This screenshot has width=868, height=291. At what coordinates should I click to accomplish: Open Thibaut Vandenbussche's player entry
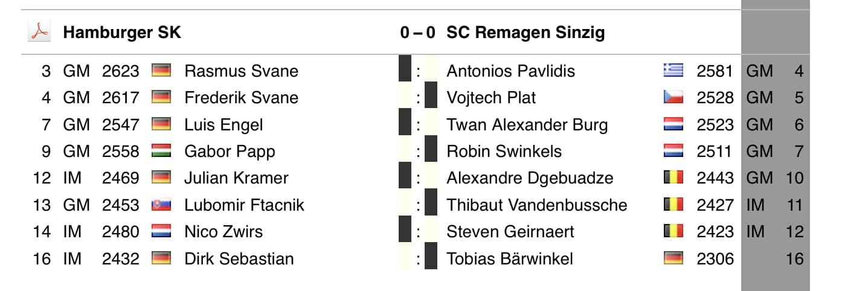(x=536, y=205)
